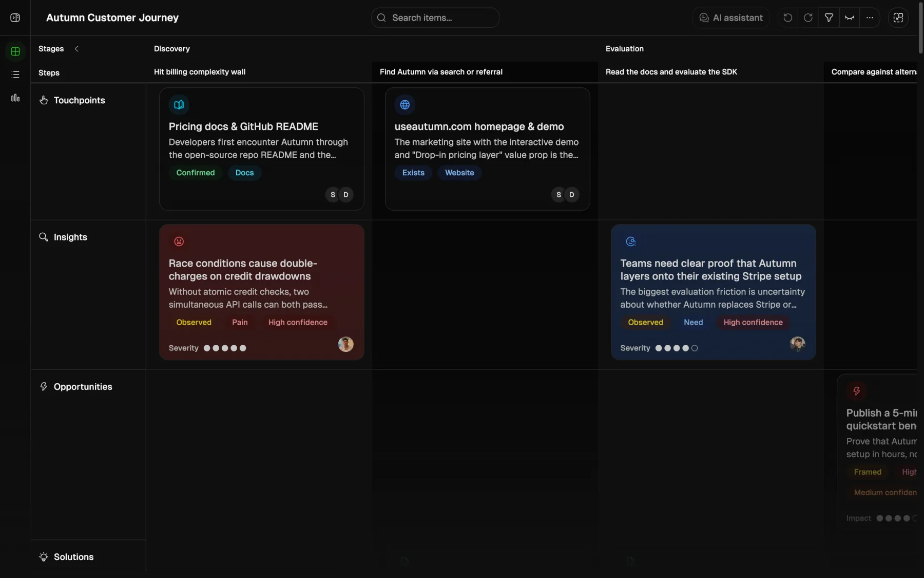Open the useautumn.com homepage & demo card title

pos(479,126)
